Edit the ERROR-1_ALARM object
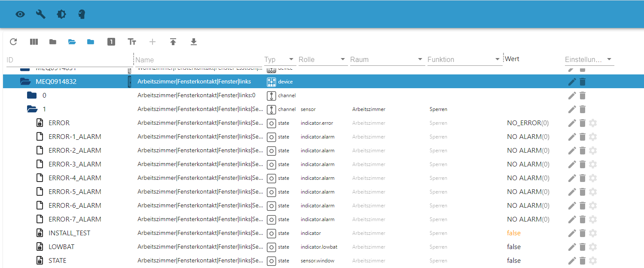Image resolution: width=644 pixels, height=268 pixels. click(572, 137)
